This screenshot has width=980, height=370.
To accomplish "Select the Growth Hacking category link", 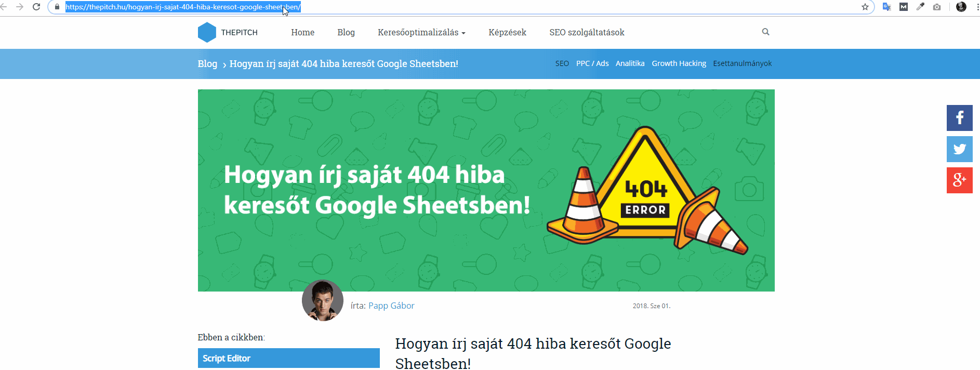I will 679,63.
